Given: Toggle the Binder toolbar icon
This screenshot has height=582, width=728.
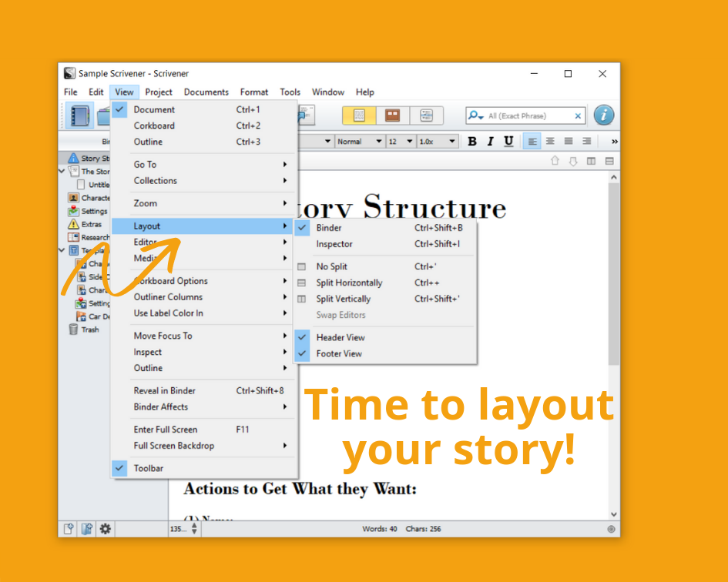Looking at the screenshot, I should 79,115.
